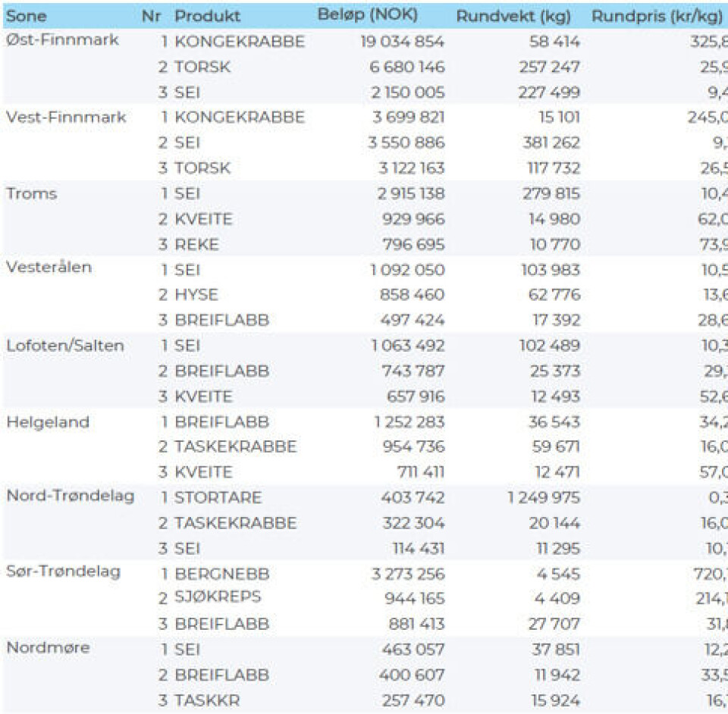Select the Nord-Trøndelag zone cell
The image size is (728, 714).
click(x=71, y=497)
